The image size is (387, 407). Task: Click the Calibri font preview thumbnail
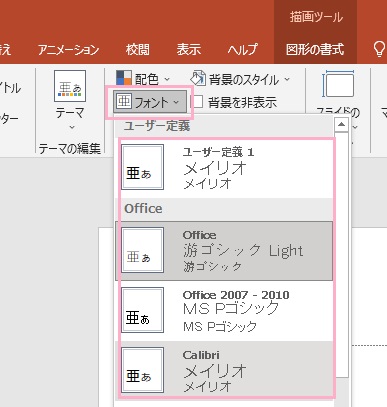click(x=142, y=370)
